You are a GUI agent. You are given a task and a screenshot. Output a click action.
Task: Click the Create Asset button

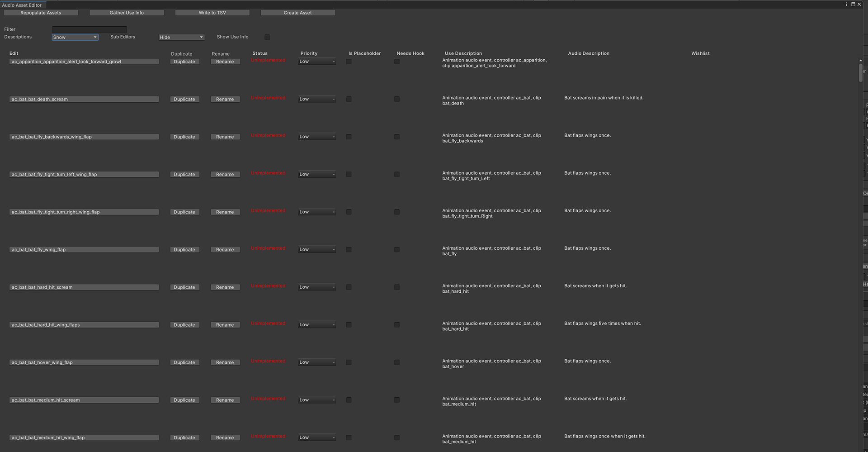point(297,13)
